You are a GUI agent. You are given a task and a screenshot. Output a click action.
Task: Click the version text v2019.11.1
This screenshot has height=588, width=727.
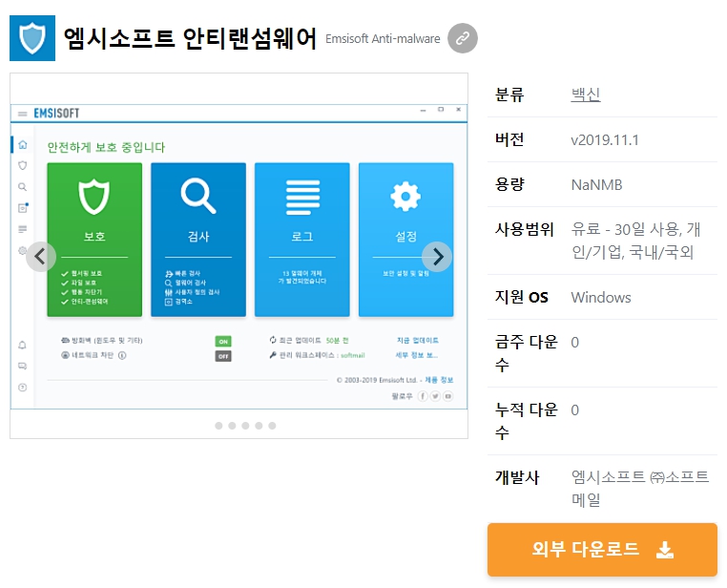coord(605,140)
